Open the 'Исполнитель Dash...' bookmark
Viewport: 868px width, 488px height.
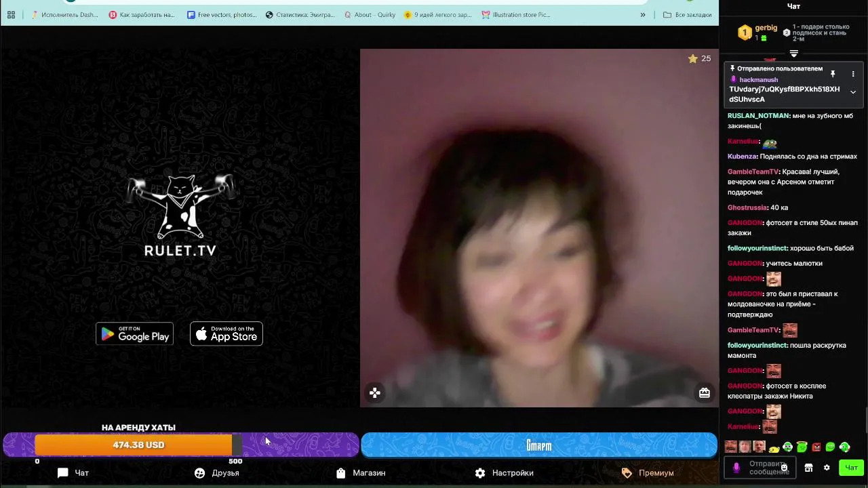[64, 14]
